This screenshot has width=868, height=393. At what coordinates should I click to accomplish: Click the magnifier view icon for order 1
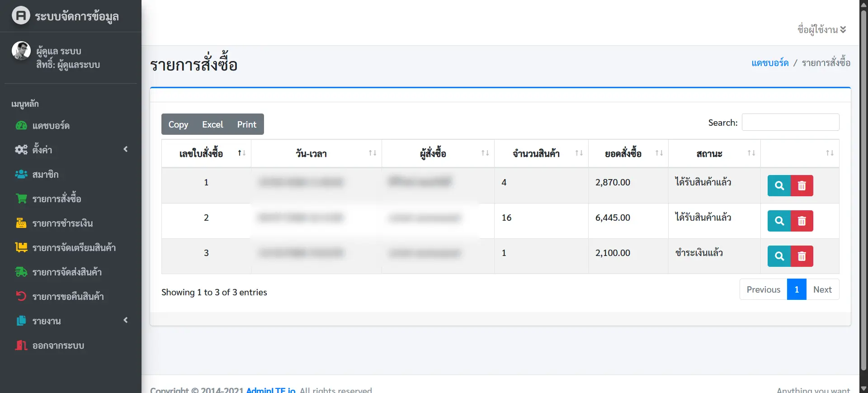779,185
